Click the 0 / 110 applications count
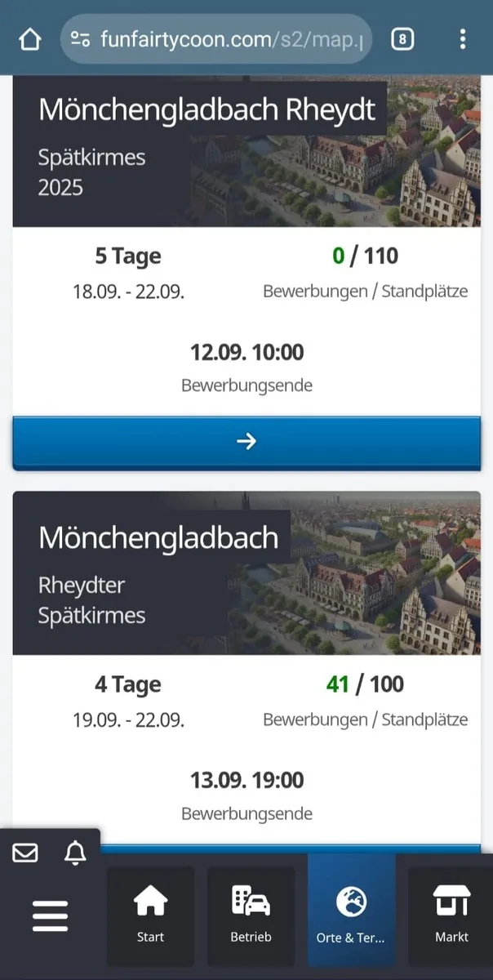 point(365,256)
